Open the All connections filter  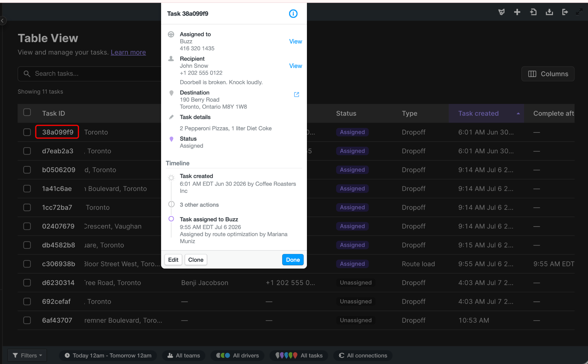coord(363,355)
